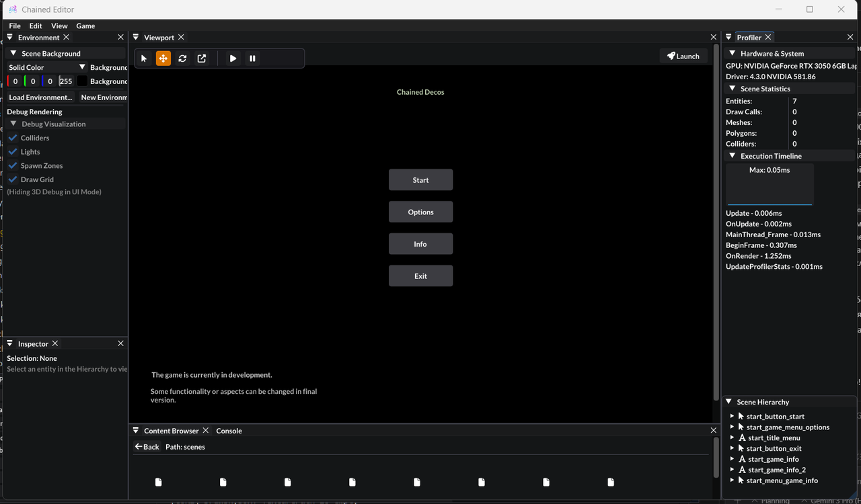Click the Load Environment button

40,97
